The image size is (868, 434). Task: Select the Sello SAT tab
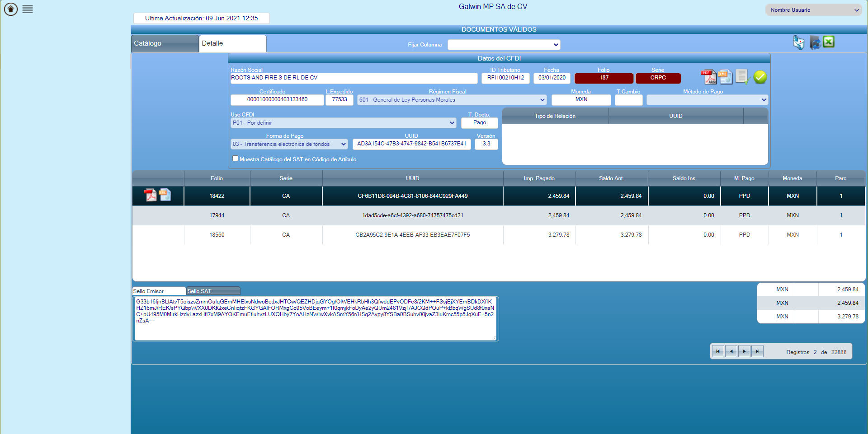click(213, 291)
